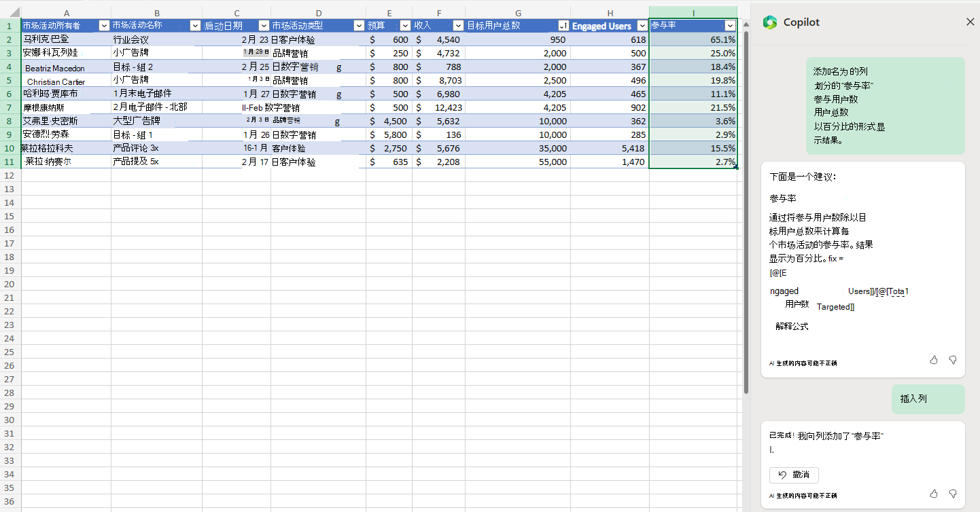Select cell containing Beatriz Macedon
Screen dimensions: 980x512
[66, 67]
